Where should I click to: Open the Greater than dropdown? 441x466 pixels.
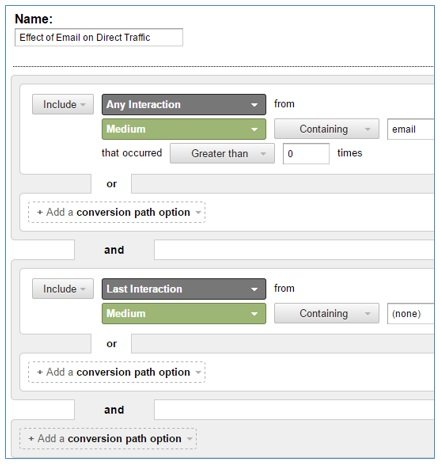click(222, 154)
